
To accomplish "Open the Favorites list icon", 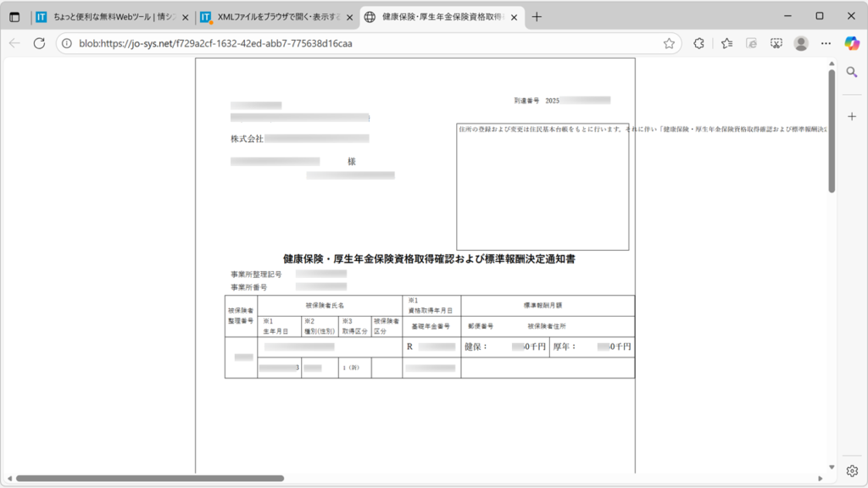I will 726,43.
